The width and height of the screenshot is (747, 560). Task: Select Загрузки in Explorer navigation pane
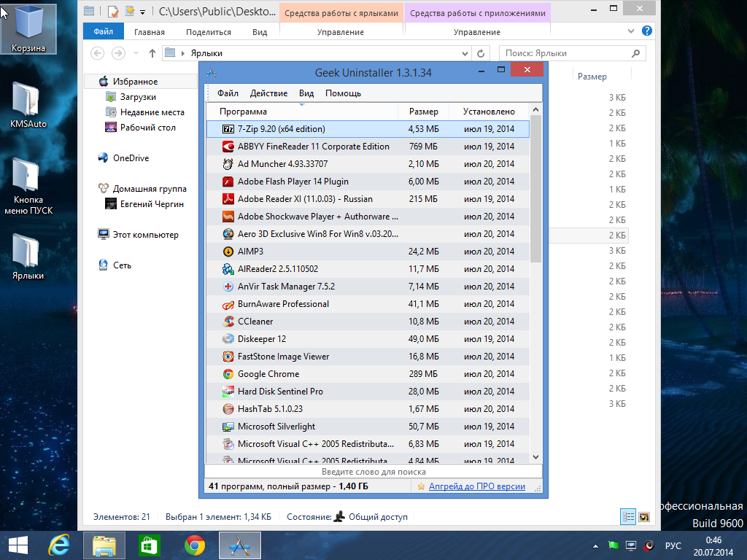click(x=138, y=97)
